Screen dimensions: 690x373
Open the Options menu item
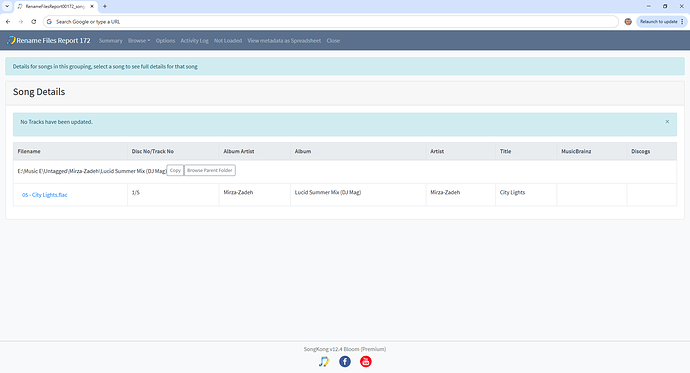[165, 40]
